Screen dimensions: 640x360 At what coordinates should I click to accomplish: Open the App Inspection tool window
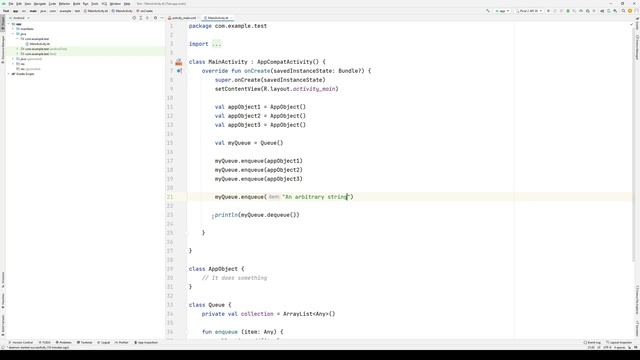pos(146,342)
